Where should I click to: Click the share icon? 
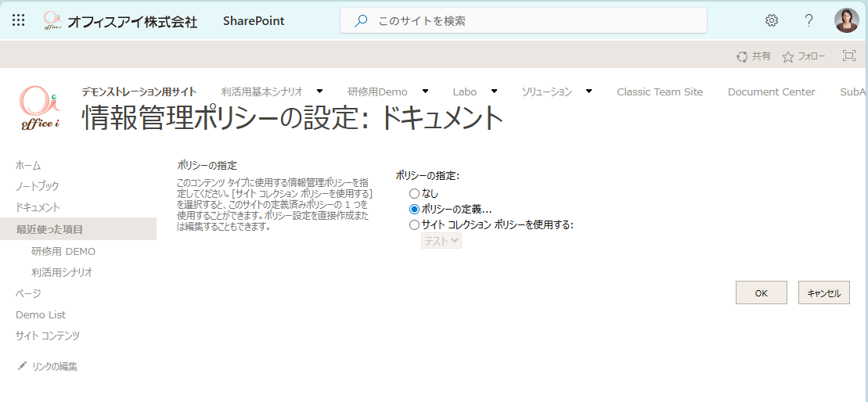pos(742,56)
